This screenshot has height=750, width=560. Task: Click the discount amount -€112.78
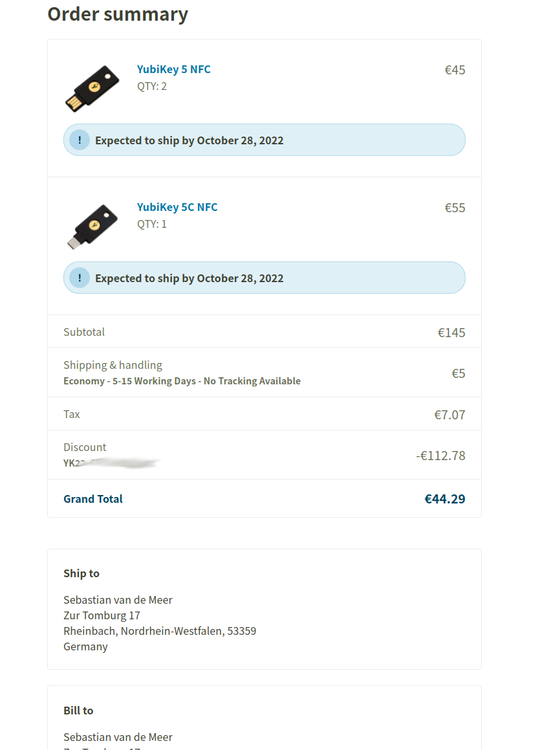[440, 456]
